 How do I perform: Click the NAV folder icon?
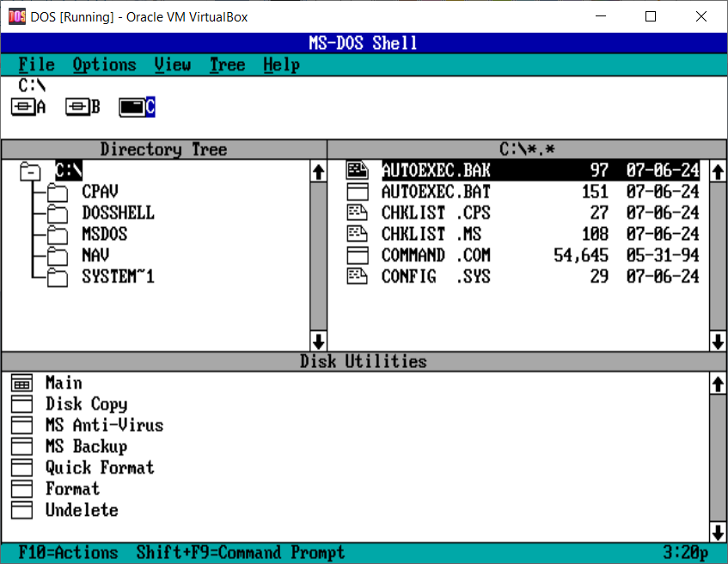(x=58, y=255)
